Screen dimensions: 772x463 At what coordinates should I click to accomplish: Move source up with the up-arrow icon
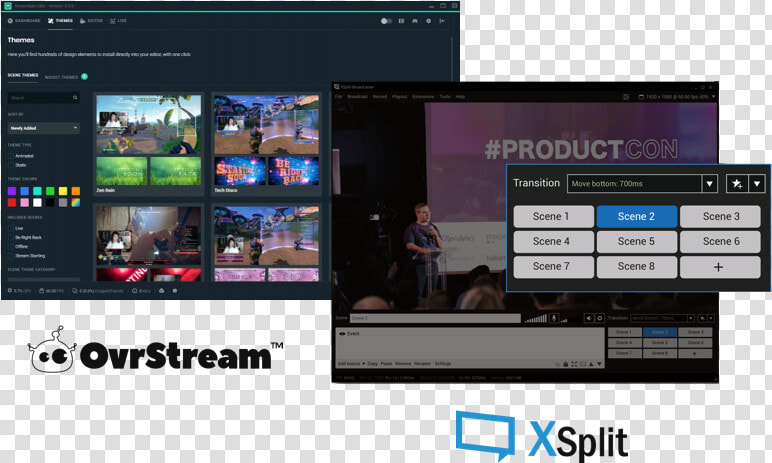click(591, 364)
